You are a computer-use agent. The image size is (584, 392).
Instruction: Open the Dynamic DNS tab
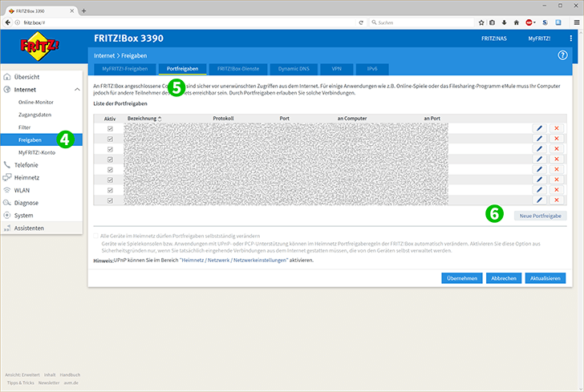point(294,69)
